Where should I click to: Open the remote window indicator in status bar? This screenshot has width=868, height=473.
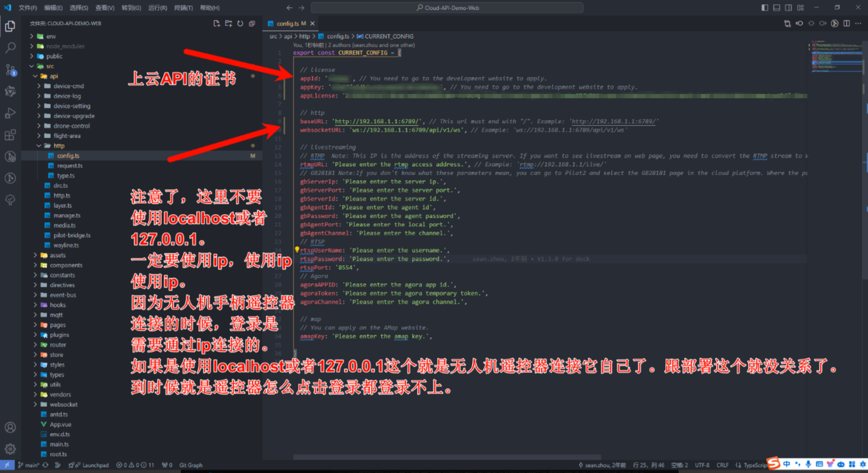coord(7,465)
